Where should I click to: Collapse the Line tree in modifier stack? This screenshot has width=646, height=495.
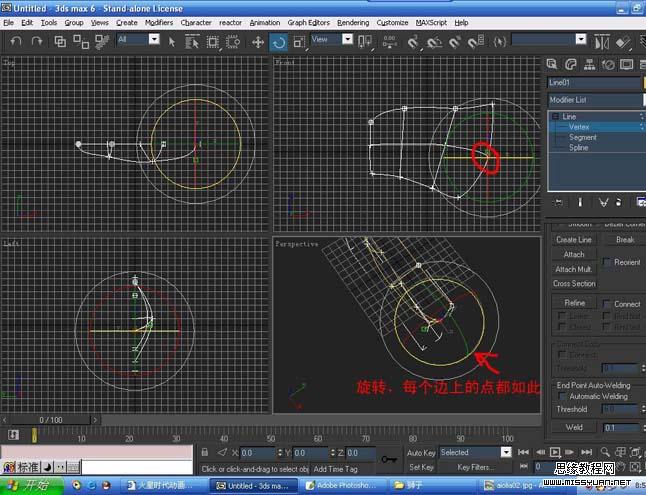point(555,117)
